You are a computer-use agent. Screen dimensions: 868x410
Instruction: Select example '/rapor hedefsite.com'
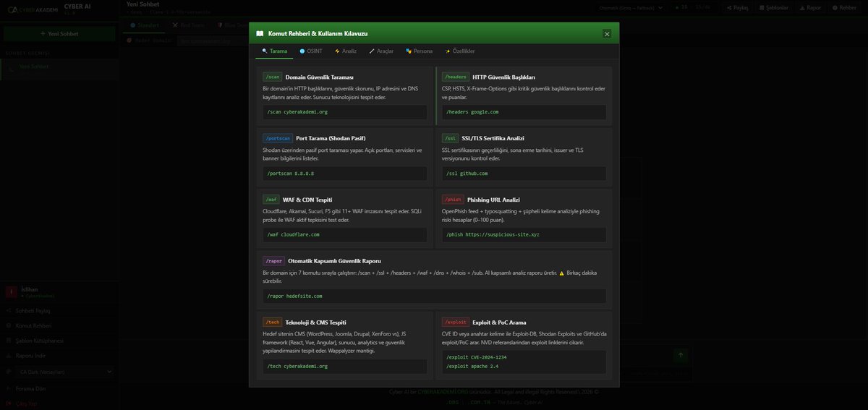pos(434,296)
